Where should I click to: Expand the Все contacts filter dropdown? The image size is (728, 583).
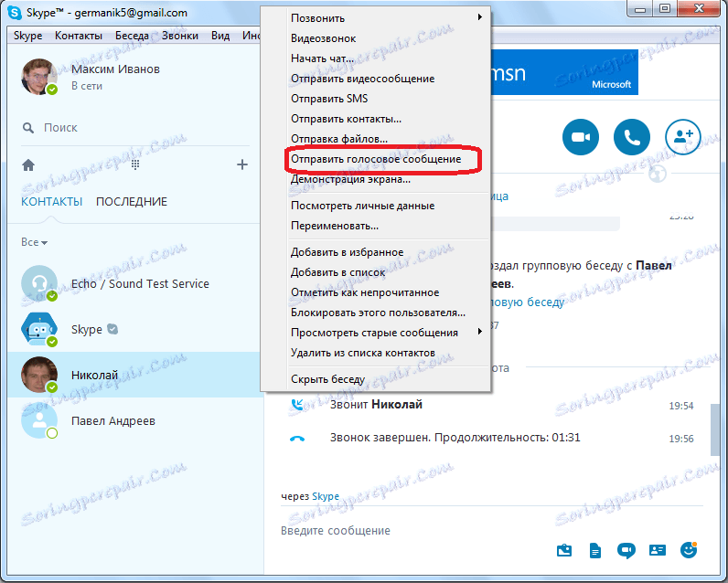pos(35,242)
